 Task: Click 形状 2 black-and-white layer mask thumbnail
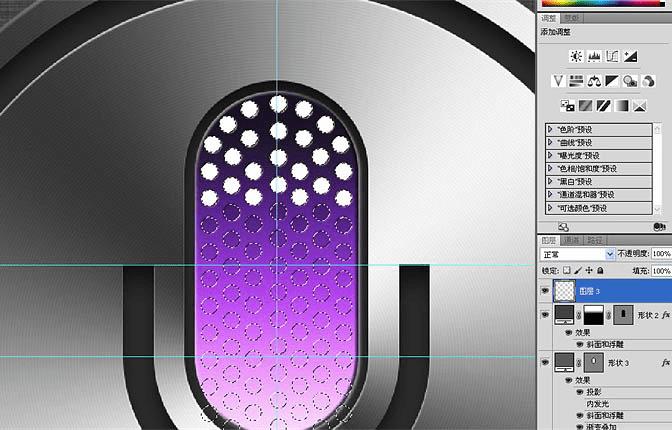click(x=594, y=315)
